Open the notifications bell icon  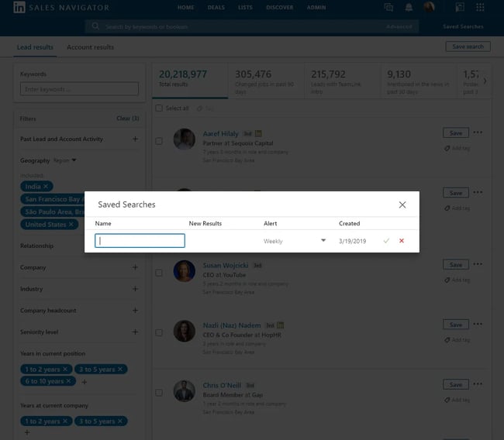pyautogui.click(x=409, y=8)
